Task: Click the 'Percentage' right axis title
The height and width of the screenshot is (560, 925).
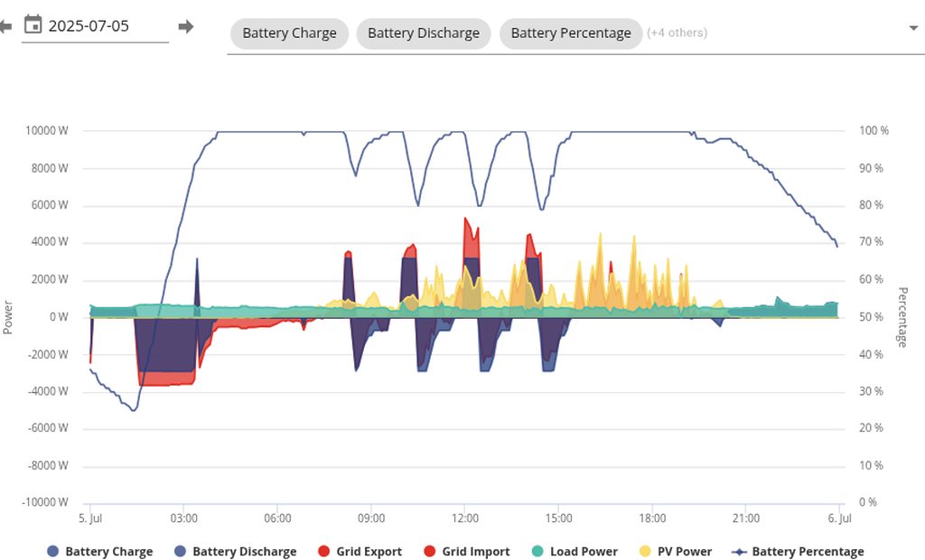Action: coord(902,317)
